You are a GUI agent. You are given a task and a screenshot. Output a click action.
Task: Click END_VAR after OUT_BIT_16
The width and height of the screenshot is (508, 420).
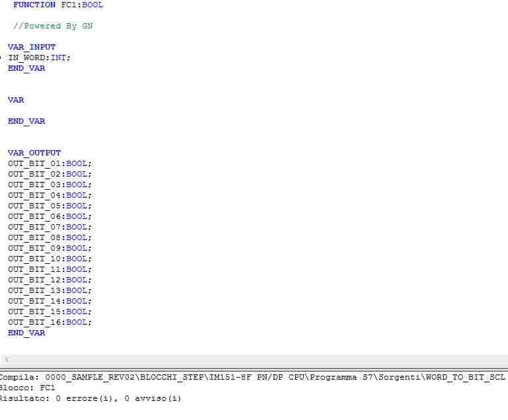[x=26, y=333]
